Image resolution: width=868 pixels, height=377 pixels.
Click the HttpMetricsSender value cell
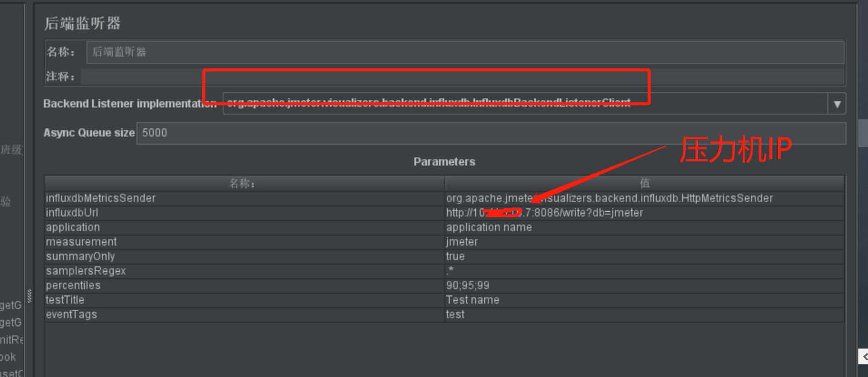pyautogui.click(x=645, y=198)
